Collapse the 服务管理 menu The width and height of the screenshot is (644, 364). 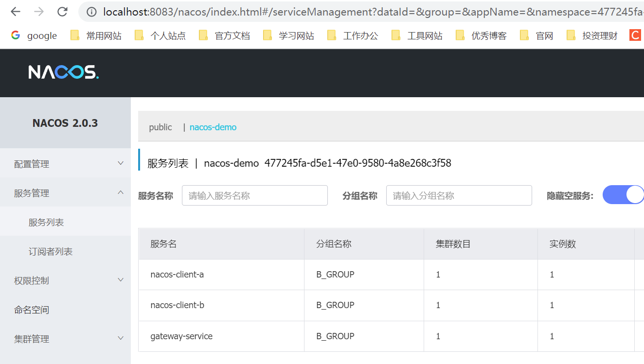[65, 193]
